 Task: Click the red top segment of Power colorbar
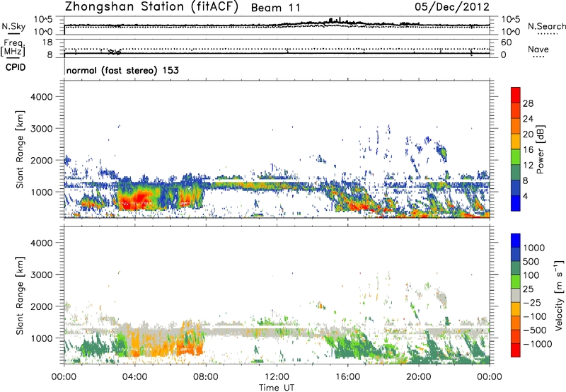pyautogui.click(x=516, y=95)
